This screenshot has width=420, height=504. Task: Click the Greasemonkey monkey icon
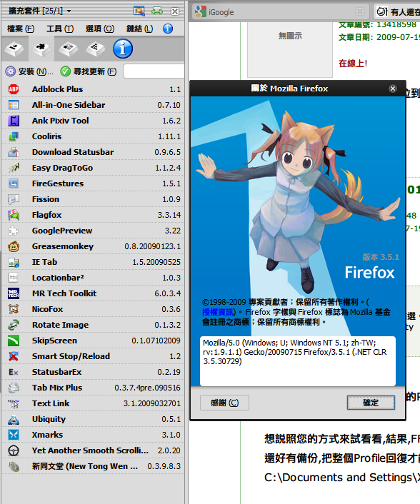click(14, 246)
